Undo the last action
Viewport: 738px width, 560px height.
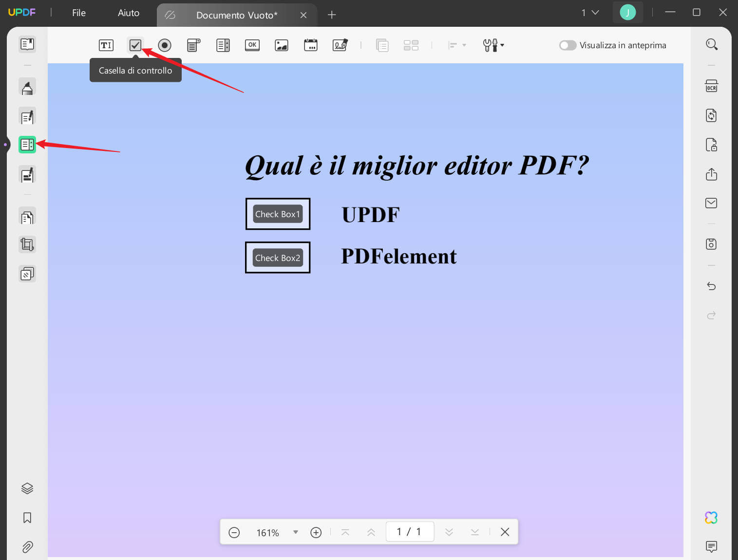point(711,286)
